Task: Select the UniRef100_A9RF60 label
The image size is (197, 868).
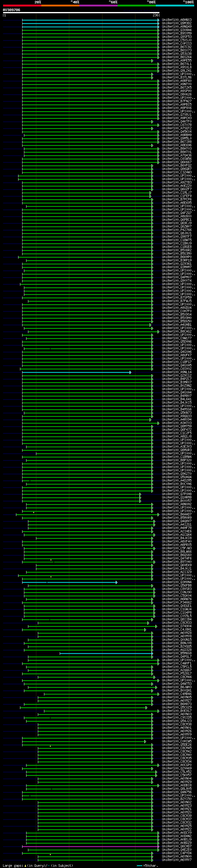Action: tap(176, 81)
